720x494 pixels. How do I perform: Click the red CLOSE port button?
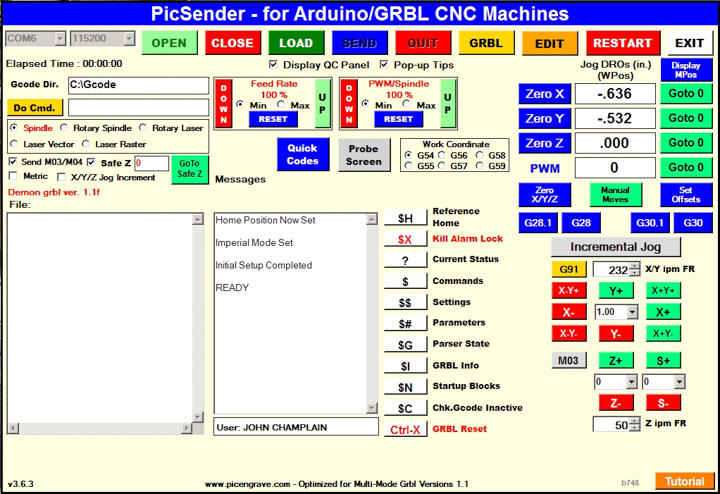(233, 43)
